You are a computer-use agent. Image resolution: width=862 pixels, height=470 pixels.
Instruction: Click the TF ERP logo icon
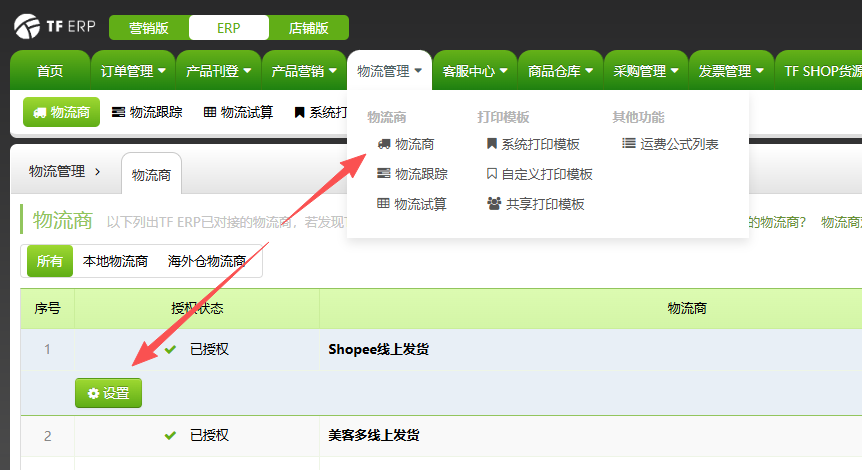click(x=27, y=26)
